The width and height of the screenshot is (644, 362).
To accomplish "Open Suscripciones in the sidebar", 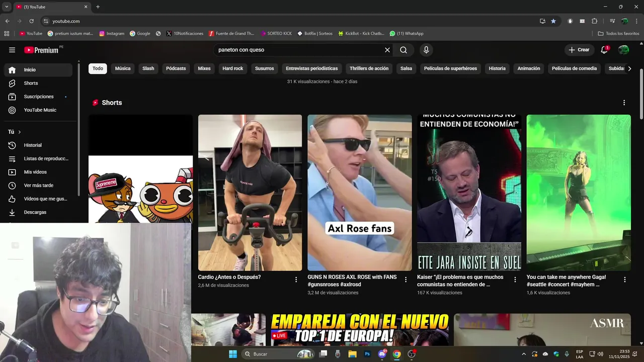I will point(38,97).
